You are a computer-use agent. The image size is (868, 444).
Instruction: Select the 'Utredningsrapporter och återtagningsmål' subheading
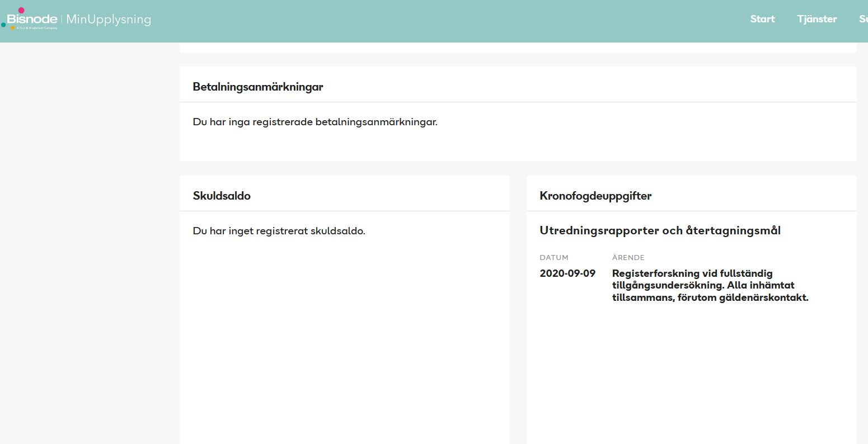coord(660,230)
